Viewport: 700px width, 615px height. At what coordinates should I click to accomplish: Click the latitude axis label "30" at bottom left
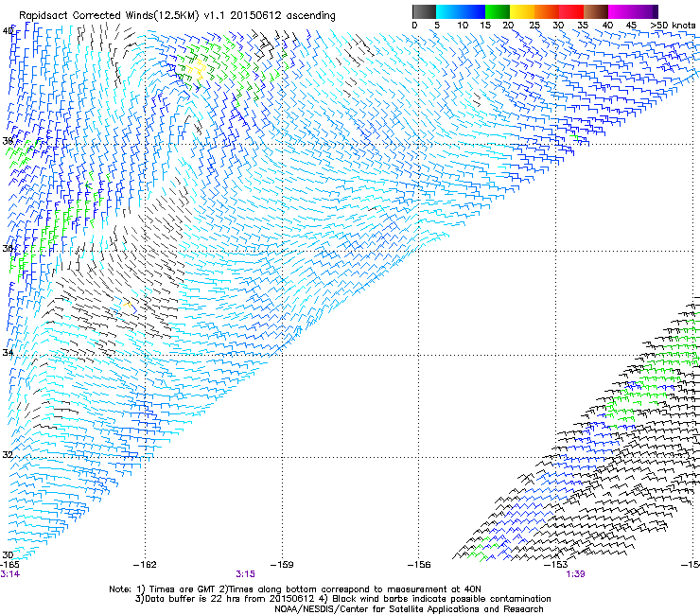coord(8,554)
